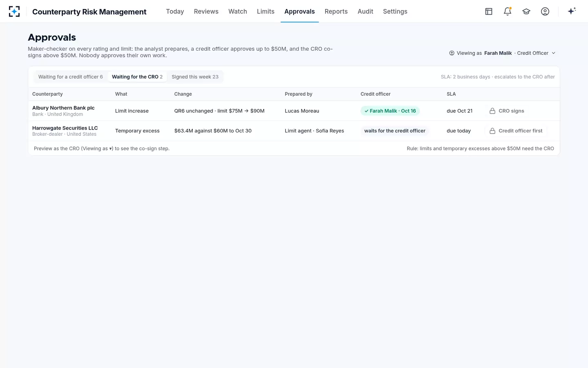This screenshot has width=588, height=368.
Task: Select the Waiting for the CRO tab
Action: click(x=137, y=77)
